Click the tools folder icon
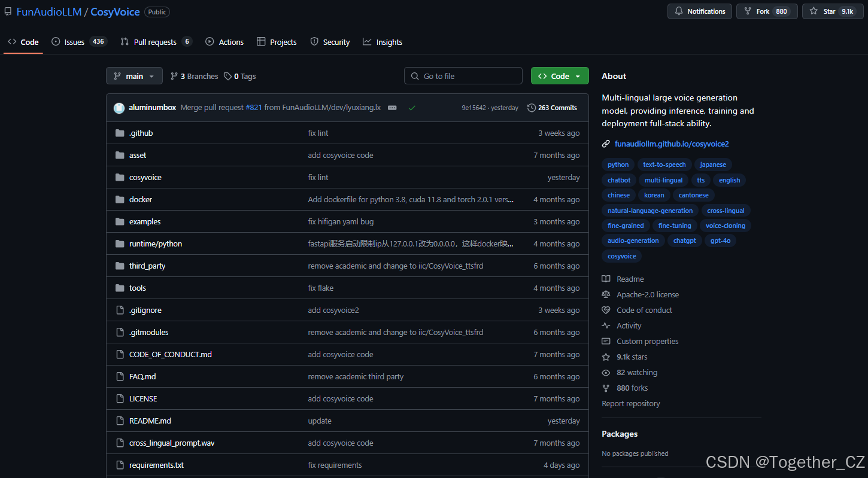The image size is (868, 478). [x=119, y=288]
